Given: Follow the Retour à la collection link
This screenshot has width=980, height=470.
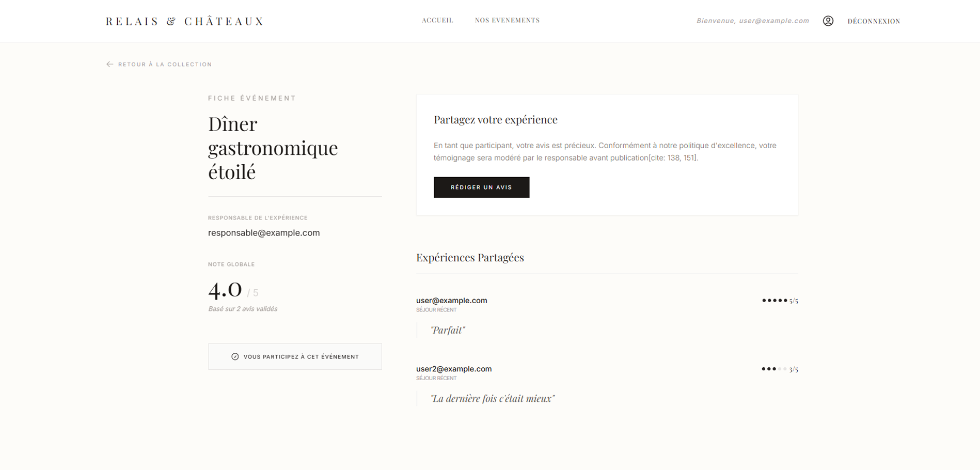Looking at the screenshot, I should [165, 65].
